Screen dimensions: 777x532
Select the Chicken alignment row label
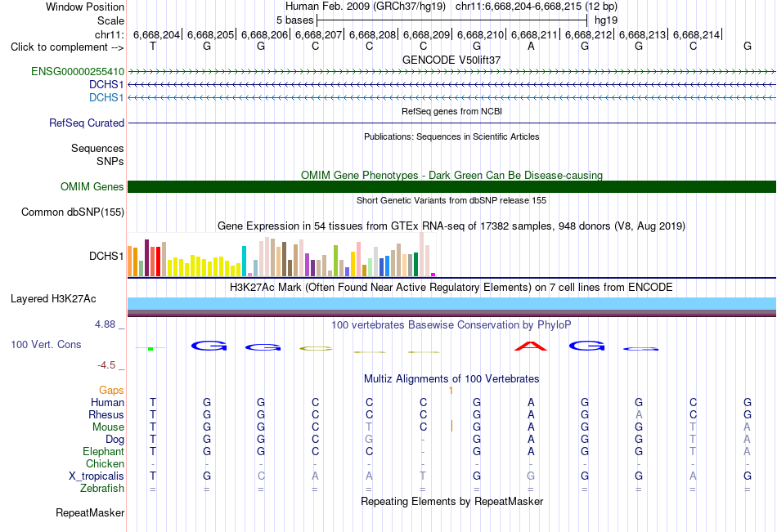pos(105,463)
